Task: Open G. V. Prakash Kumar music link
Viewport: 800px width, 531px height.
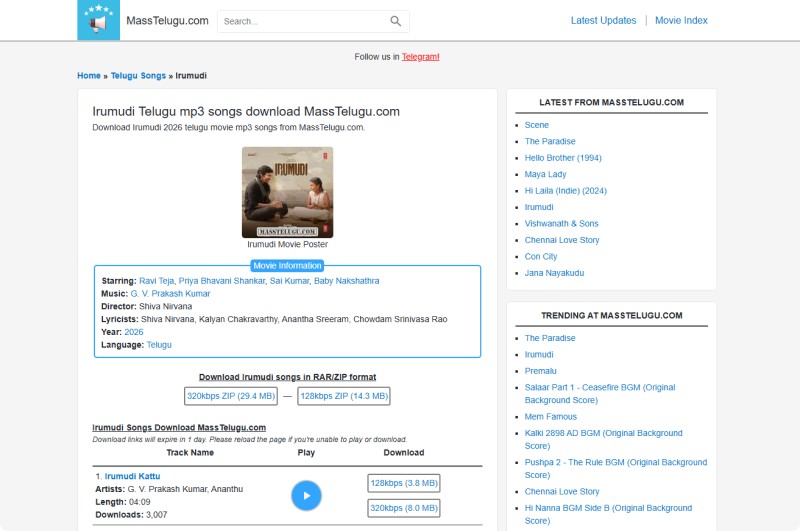Action: 170,294
